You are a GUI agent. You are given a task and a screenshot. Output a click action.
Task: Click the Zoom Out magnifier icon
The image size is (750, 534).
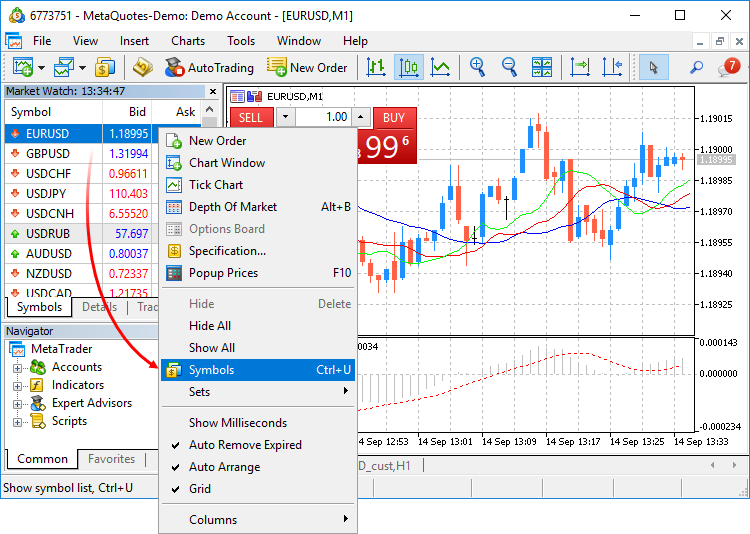pyautogui.click(x=509, y=67)
